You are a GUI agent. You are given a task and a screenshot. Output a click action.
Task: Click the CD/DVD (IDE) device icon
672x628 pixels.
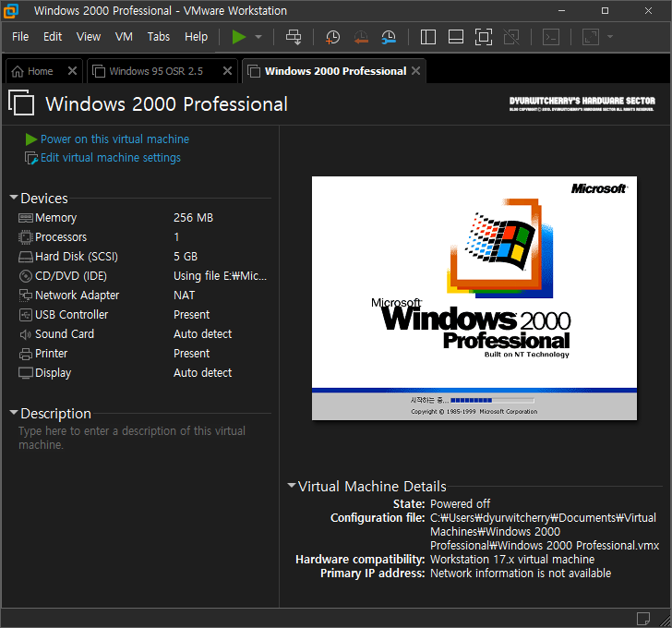[x=26, y=276]
